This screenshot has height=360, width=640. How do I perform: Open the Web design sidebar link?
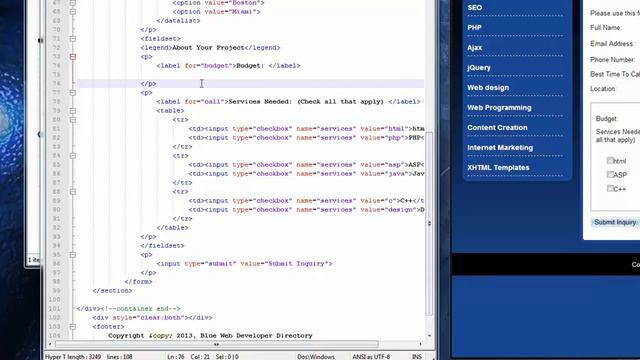(488, 88)
